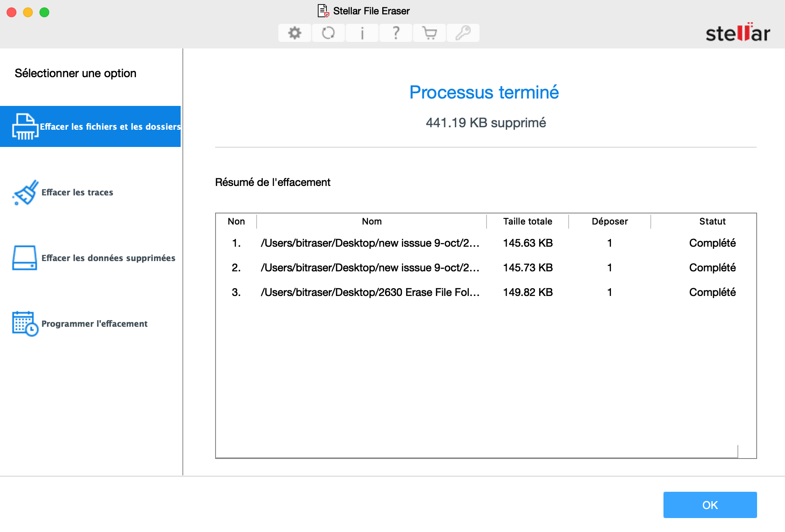Click the 145.73 KB size cell

tap(528, 268)
